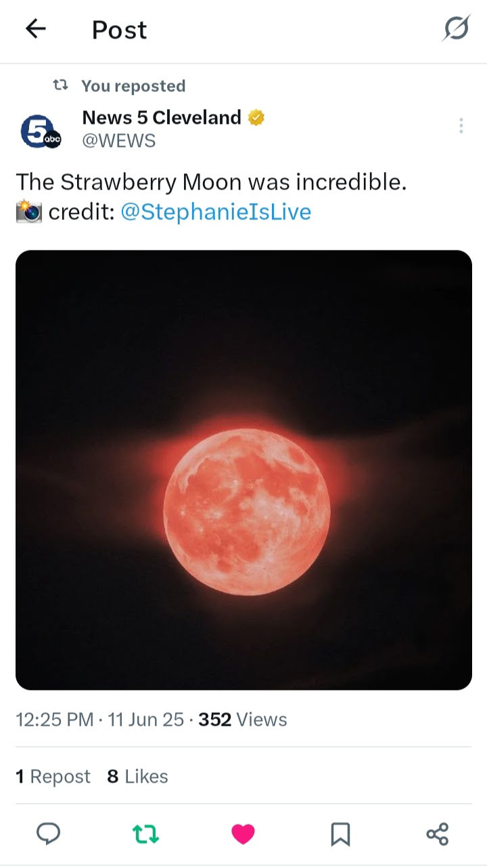Open the 352 Views analytics
This screenshot has width=487, height=868.
point(242,720)
